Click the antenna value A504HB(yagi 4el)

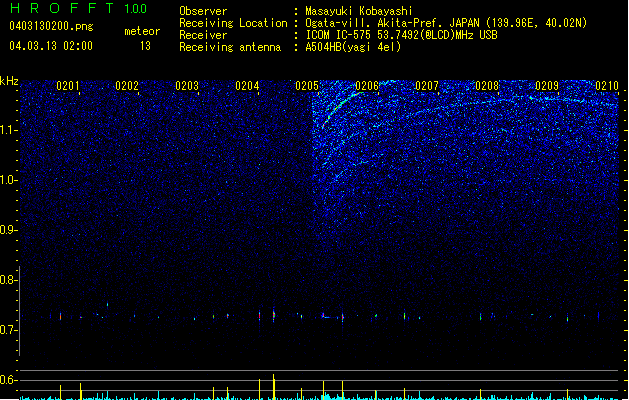353,47
